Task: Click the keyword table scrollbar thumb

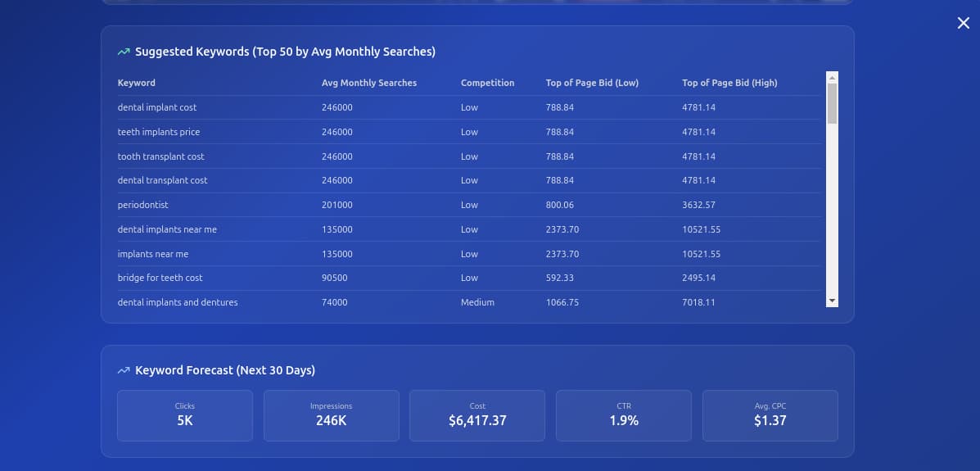Action: (x=832, y=104)
